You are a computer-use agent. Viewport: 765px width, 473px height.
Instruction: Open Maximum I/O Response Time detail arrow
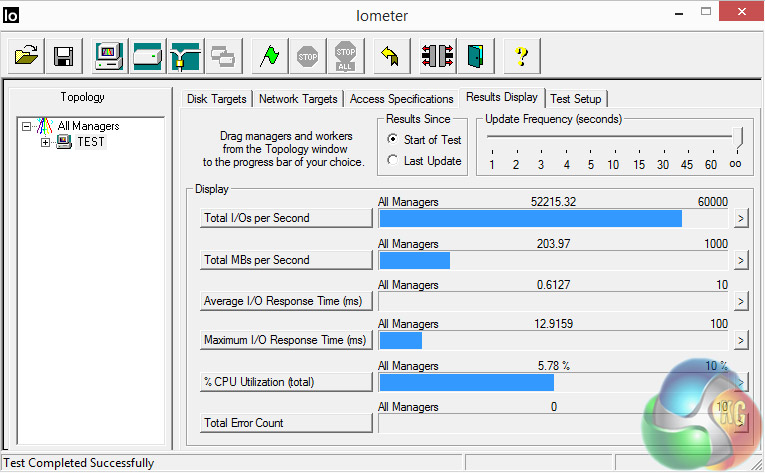(741, 340)
